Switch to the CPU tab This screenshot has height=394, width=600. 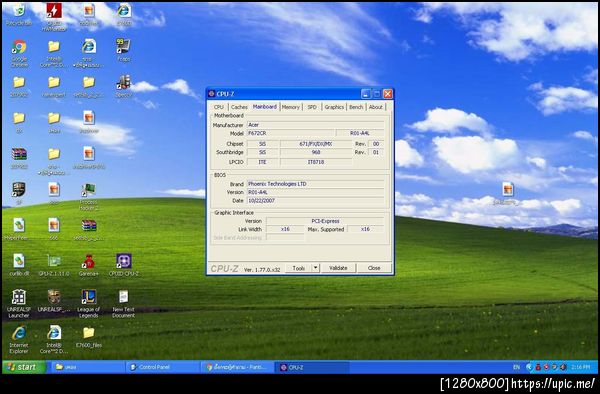pos(219,107)
